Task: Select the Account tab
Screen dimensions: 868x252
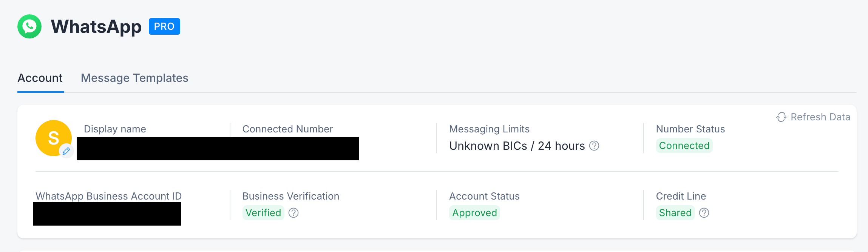Action: [40, 78]
